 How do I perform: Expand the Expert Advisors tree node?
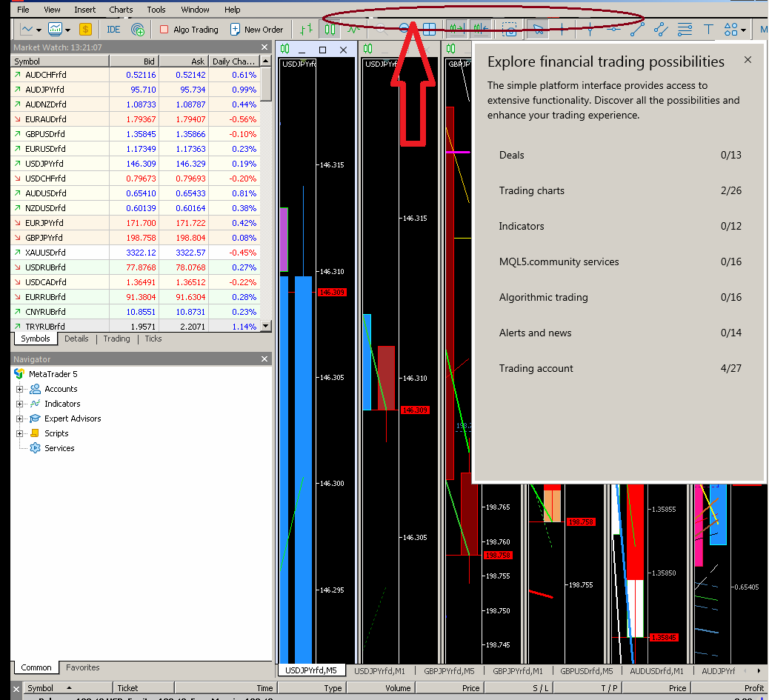[x=19, y=419]
